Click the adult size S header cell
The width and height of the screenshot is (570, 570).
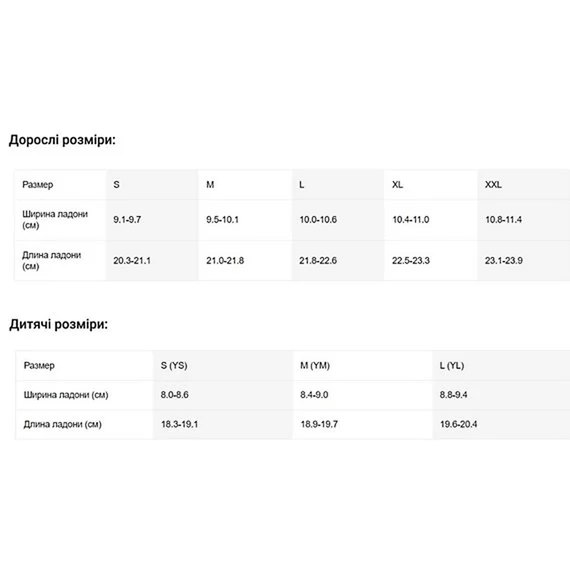(152, 185)
